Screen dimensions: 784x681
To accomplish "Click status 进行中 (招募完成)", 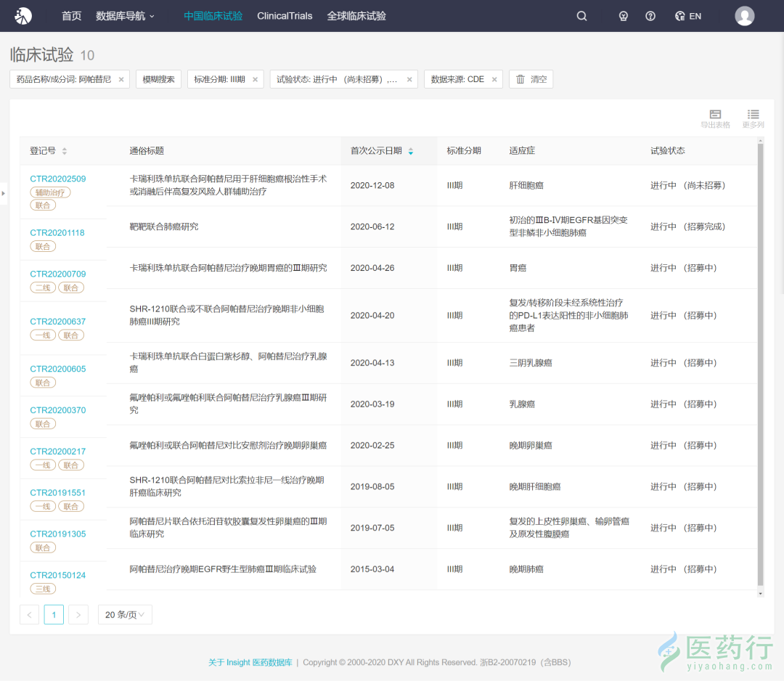I will point(688,227).
